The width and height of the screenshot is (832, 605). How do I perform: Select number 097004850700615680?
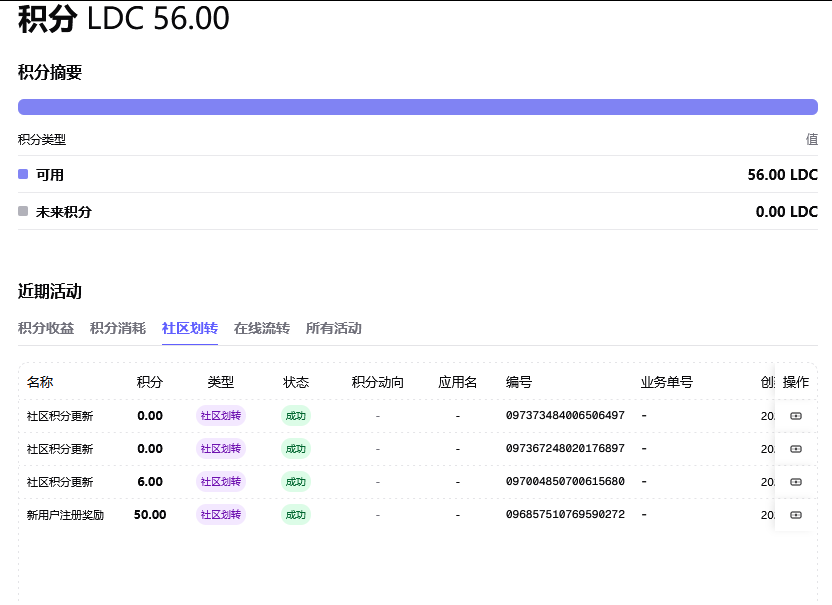pos(565,481)
